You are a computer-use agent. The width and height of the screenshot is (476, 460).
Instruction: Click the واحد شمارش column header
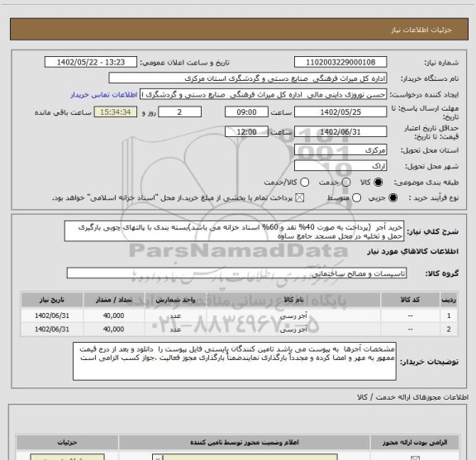point(175,300)
